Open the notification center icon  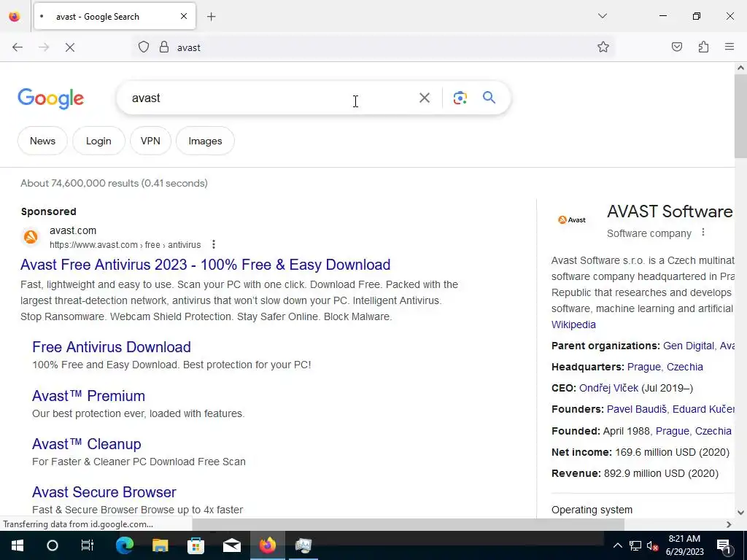[724, 545]
